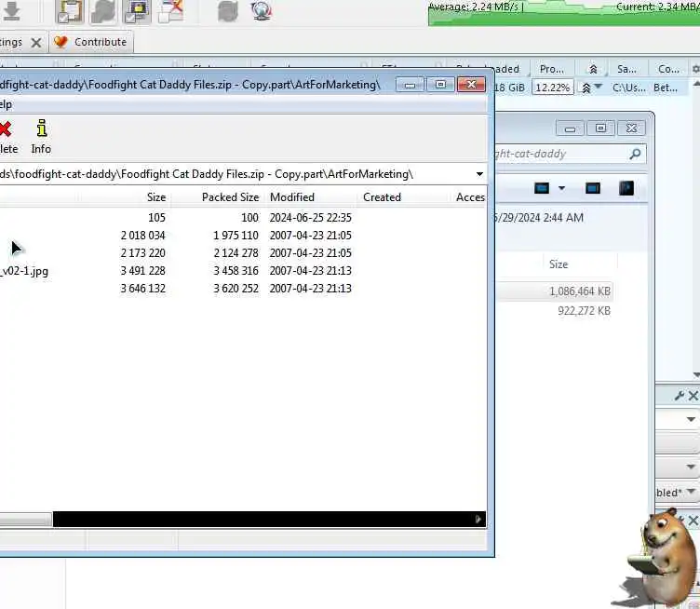Image resolution: width=700 pixels, height=609 pixels.
Task: Click the C:\Us... save path cell
Action: point(628,88)
